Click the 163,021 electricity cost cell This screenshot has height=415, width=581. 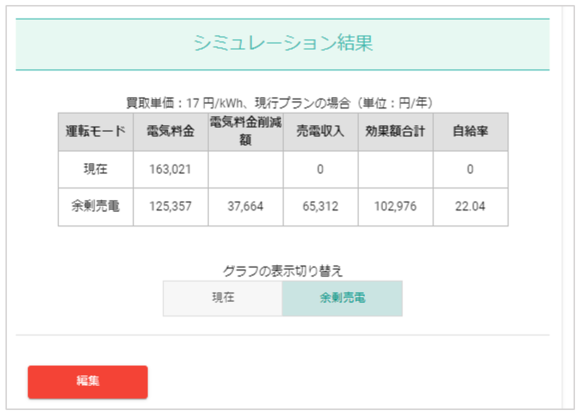click(x=171, y=169)
